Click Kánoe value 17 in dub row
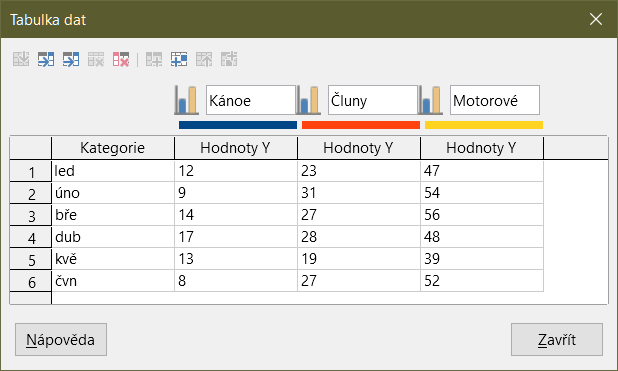 point(236,237)
